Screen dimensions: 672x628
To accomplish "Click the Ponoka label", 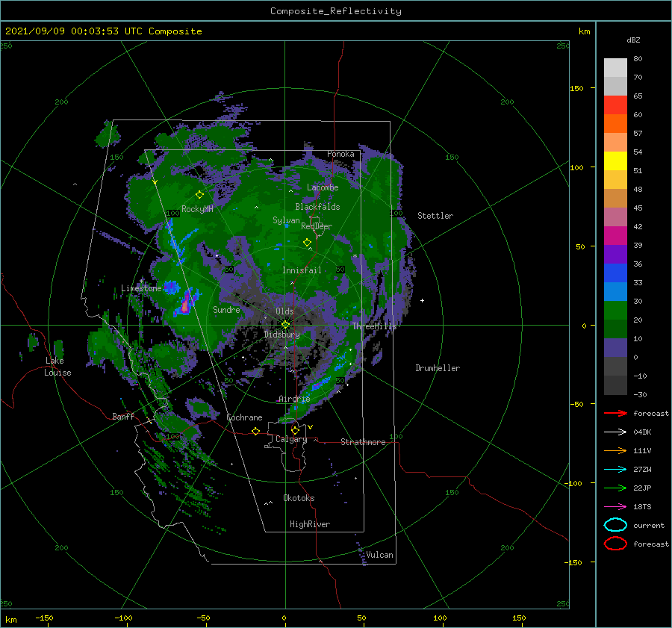I will pyautogui.click(x=340, y=154).
